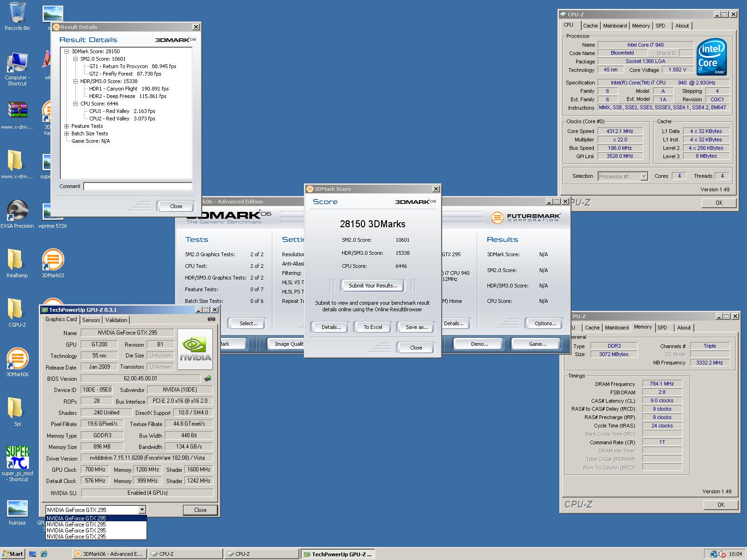Launch 3DMark03 desktop shortcut
This screenshot has width=747, height=560.
tap(53, 264)
